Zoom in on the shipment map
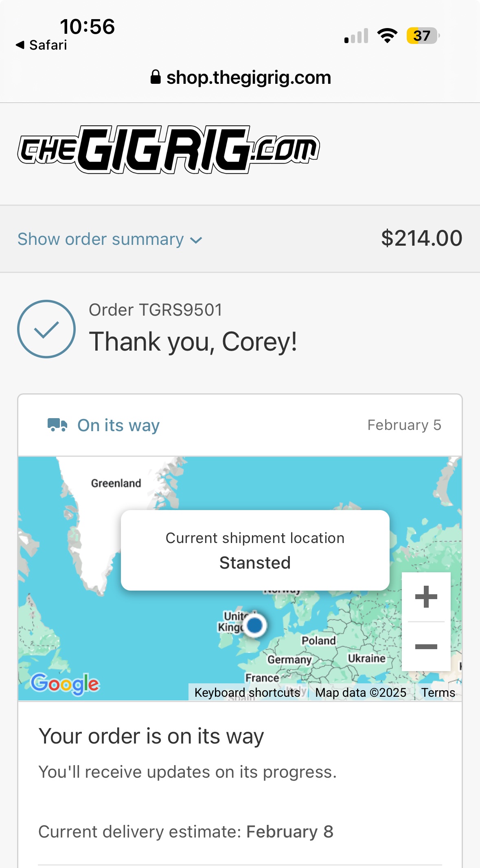 pos(426,597)
